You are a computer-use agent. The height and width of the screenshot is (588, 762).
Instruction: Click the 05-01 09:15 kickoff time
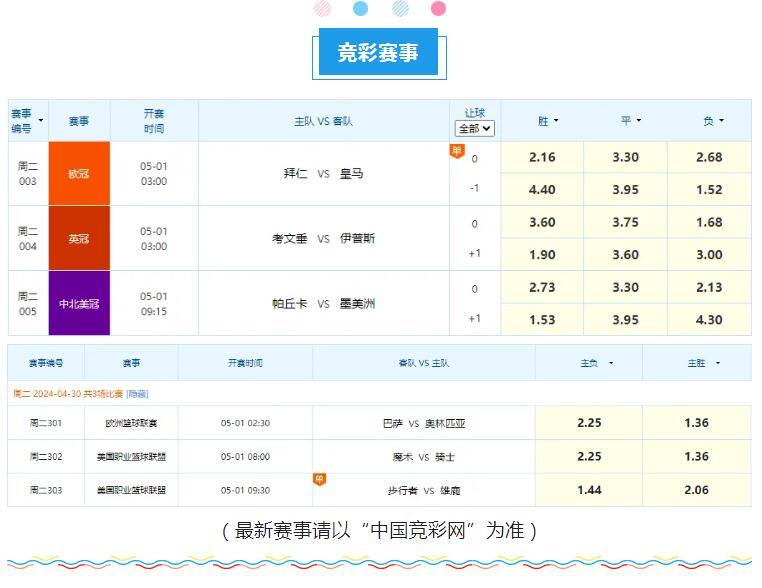(154, 304)
